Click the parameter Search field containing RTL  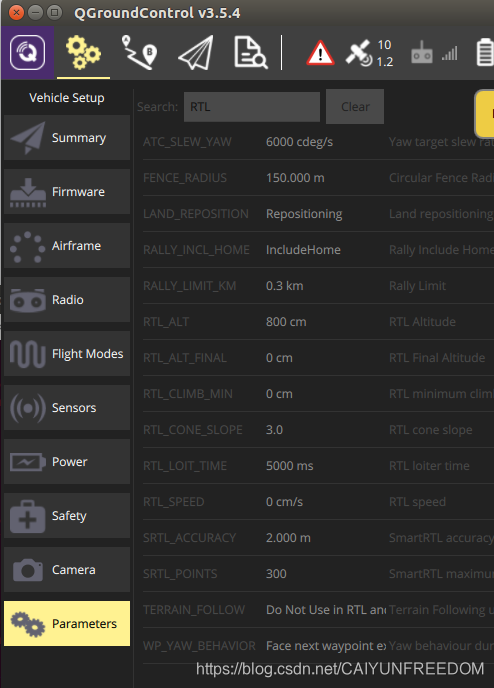(252, 107)
